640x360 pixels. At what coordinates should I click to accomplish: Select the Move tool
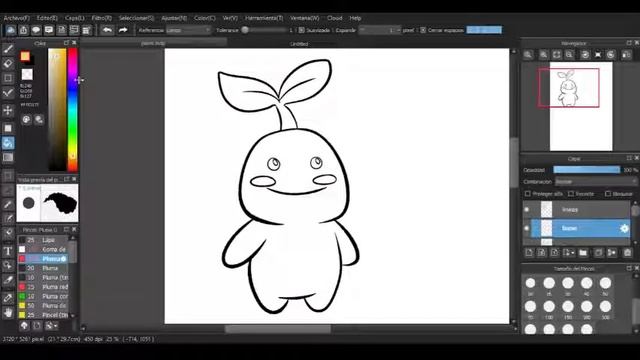8,110
